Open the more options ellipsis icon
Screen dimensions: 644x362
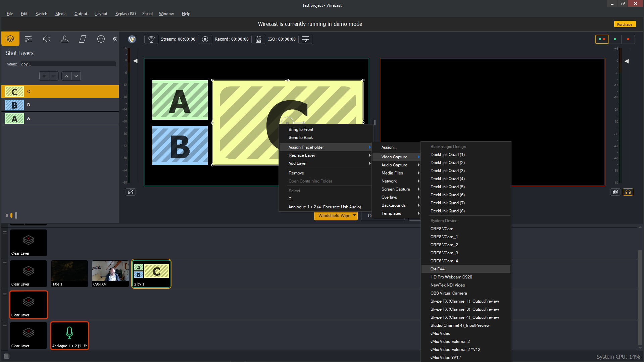[101, 39]
